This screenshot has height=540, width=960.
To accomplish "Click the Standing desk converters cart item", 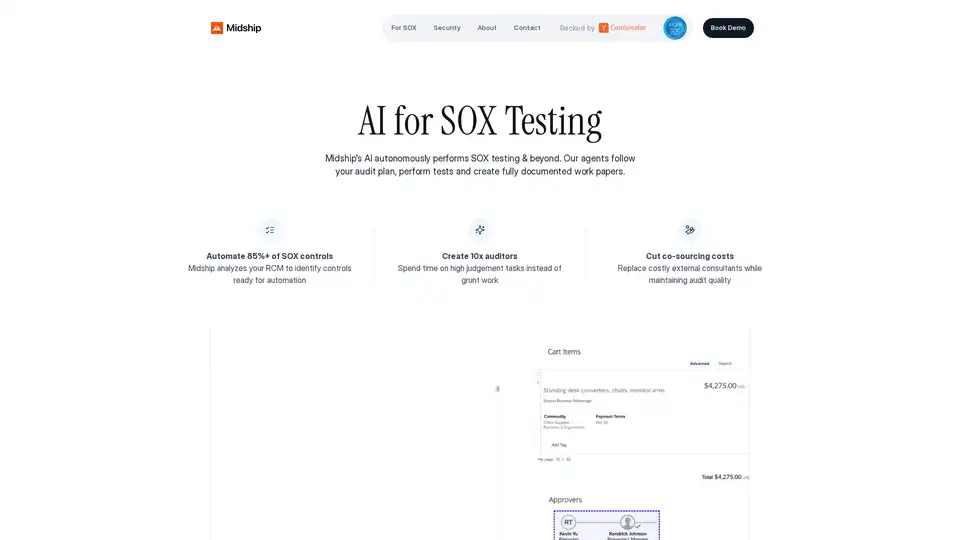I will tap(603, 390).
